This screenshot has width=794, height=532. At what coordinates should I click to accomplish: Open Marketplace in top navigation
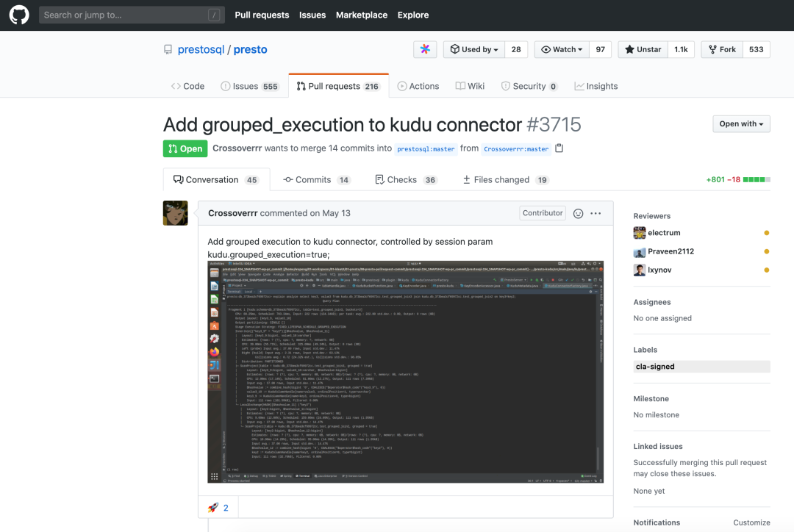pos(362,15)
